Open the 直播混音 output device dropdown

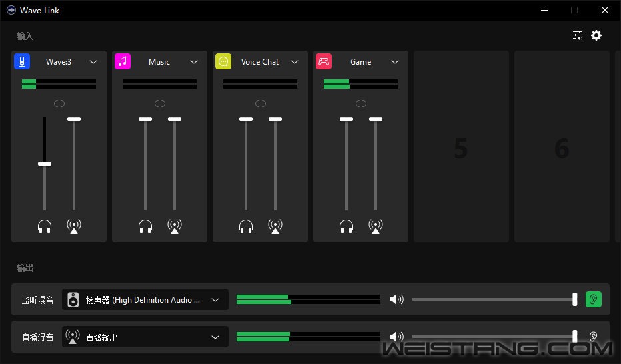[145, 337]
